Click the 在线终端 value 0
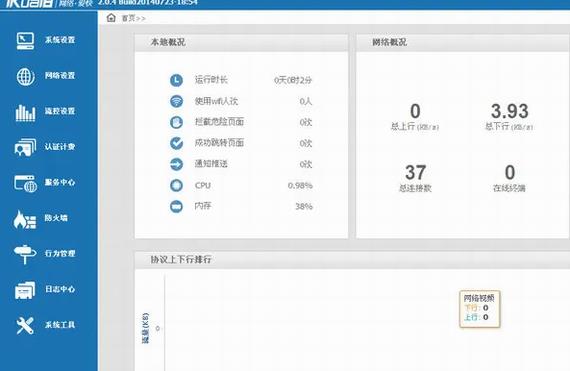This screenshot has height=371, width=570. pos(510,173)
